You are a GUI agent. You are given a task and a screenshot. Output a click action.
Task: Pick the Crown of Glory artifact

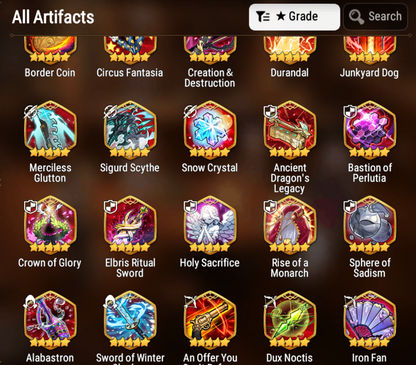[50, 225]
